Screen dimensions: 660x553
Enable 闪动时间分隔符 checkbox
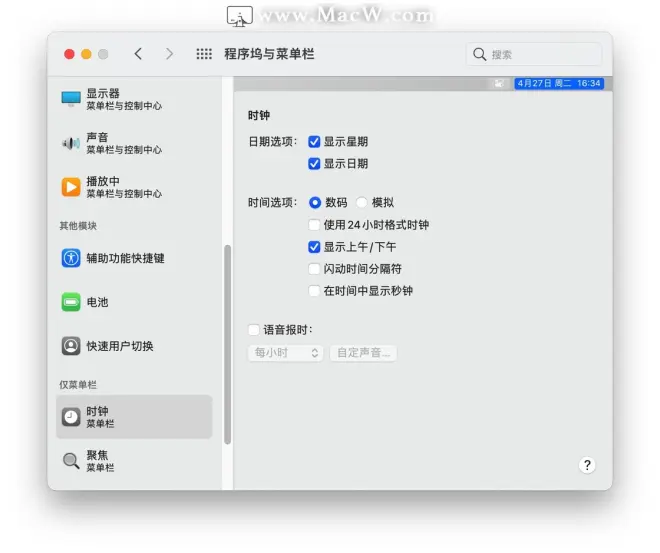click(x=314, y=269)
